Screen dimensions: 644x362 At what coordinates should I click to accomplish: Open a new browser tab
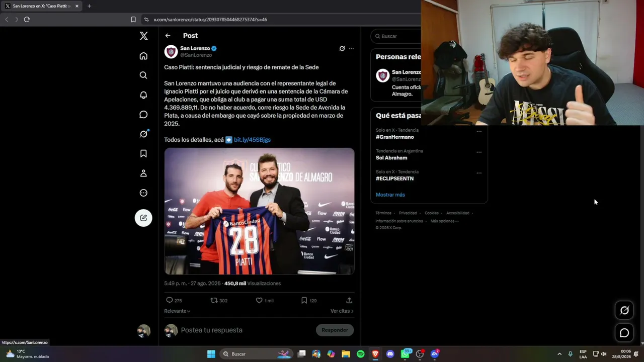pyautogui.click(x=89, y=6)
